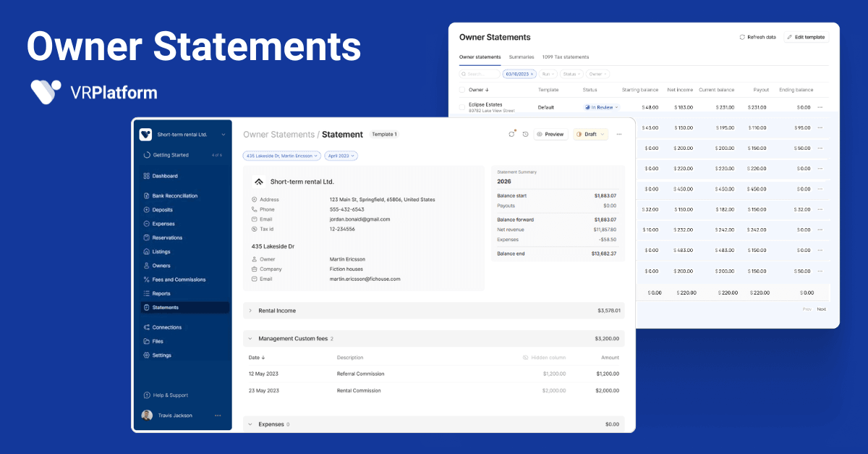Open the 1099 Tax statements tab
This screenshot has width=868, height=454.
tap(566, 57)
